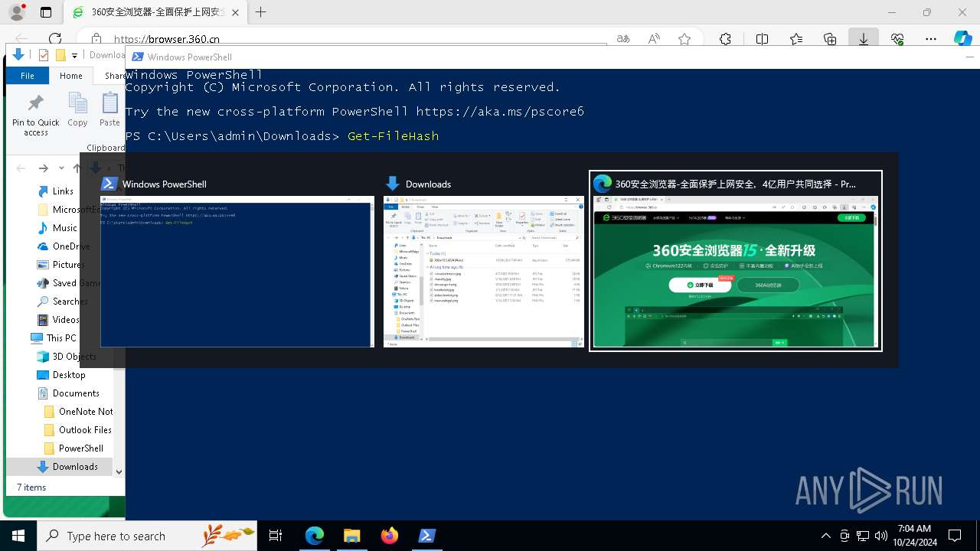Open the File tab in Explorer
The height and width of the screenshot is (551, 980).
coord(28,76)
